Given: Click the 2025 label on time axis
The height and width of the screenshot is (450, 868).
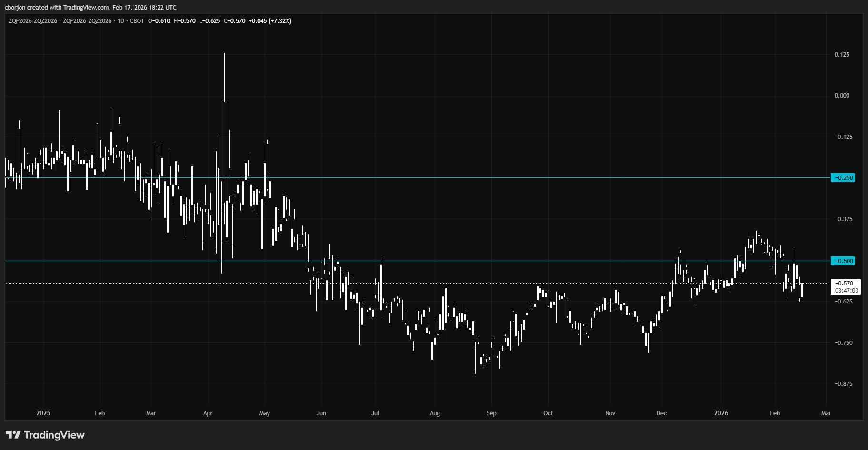Looking at the screenshot, I should point(43,413).
